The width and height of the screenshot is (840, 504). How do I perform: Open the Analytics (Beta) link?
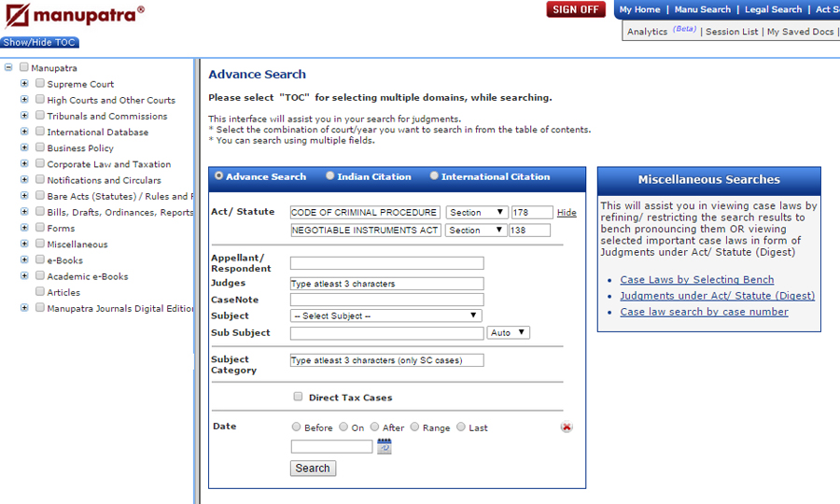[x=662, y=31]
